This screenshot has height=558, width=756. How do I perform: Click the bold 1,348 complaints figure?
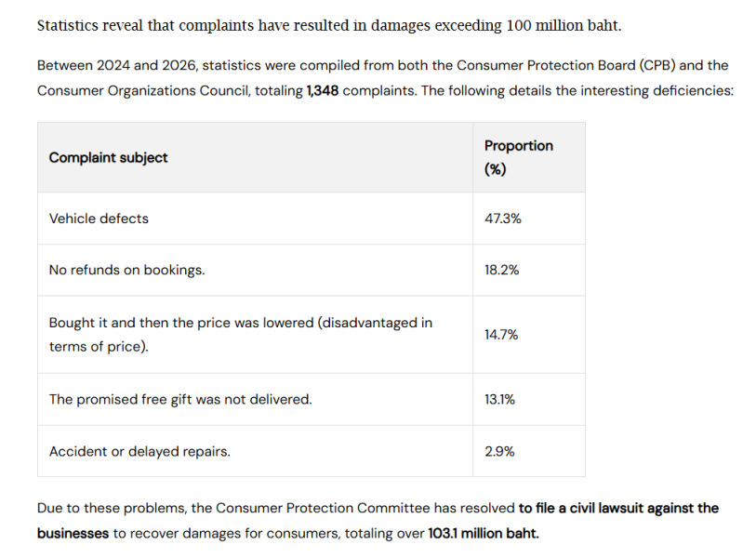pyautogui.click(x=323, y=90)
